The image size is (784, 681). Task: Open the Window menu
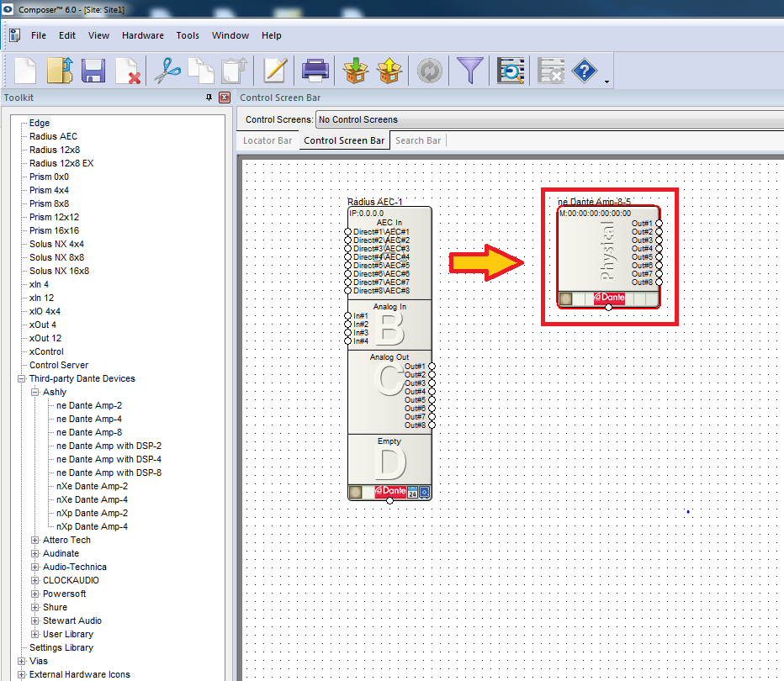230,35
